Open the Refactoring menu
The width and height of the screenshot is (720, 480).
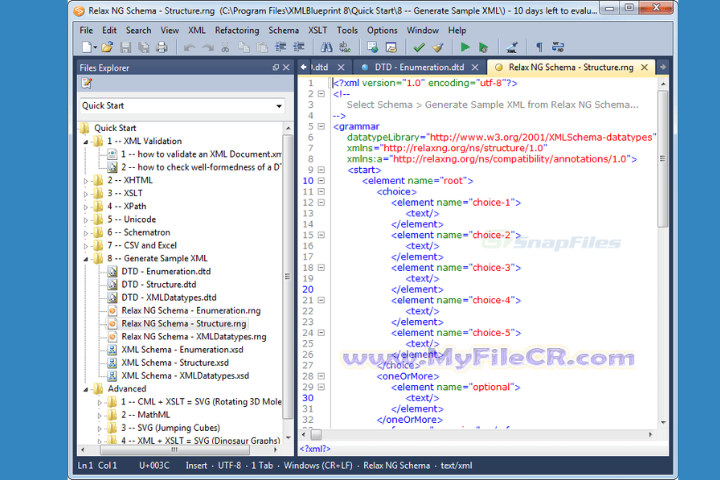click(237, 30)
